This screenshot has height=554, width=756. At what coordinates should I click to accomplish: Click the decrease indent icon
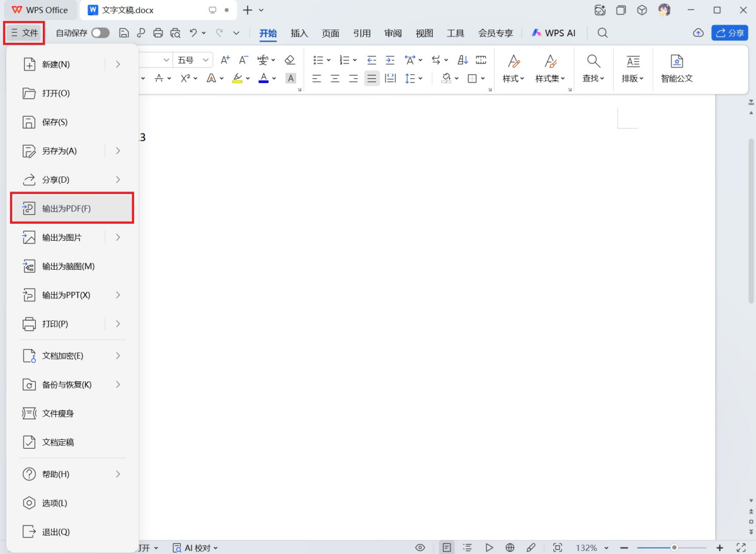372,60
